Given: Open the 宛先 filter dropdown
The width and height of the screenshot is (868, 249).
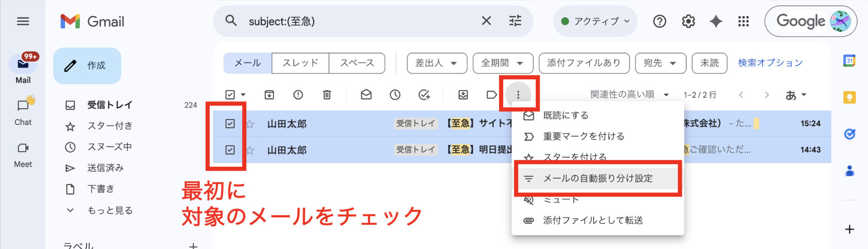Looking at the screenshot, I should pos(660,63).
